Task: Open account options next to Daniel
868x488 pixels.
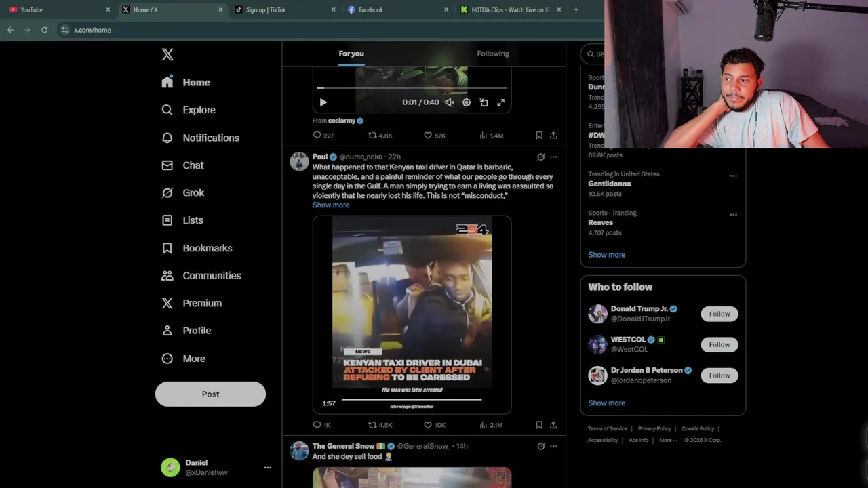Action: 268,468
